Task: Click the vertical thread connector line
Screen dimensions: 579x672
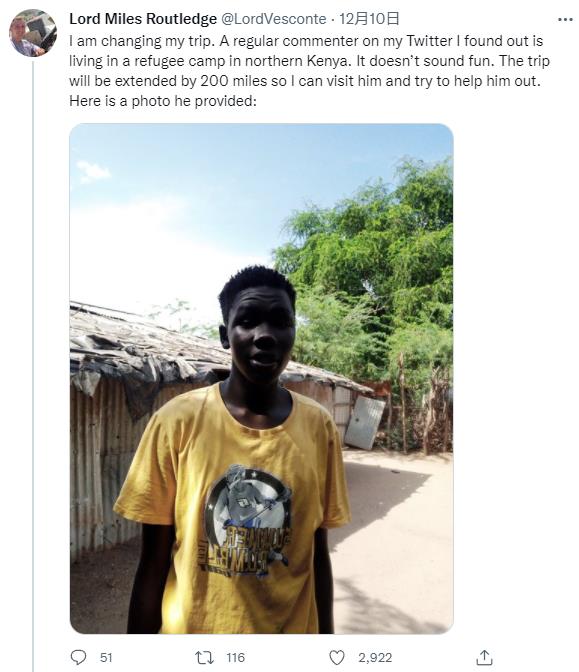Action: pyautogui.click(x=33, y=366)
